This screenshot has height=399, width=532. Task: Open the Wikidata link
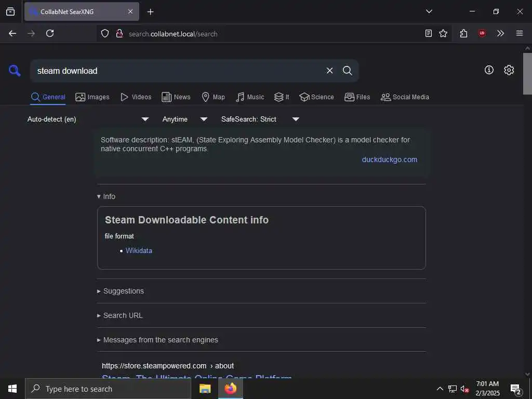(139, 251)
